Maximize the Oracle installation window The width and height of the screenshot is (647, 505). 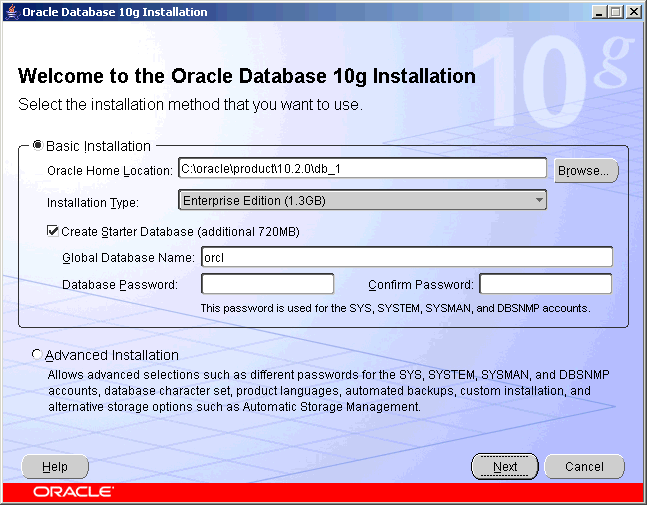[614, 12]
